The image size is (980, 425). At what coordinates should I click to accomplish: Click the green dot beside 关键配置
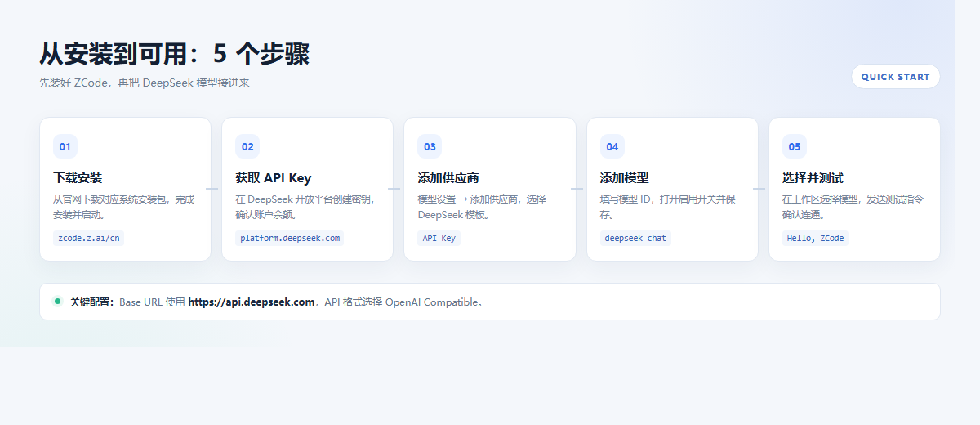click(x=57, y=302)
